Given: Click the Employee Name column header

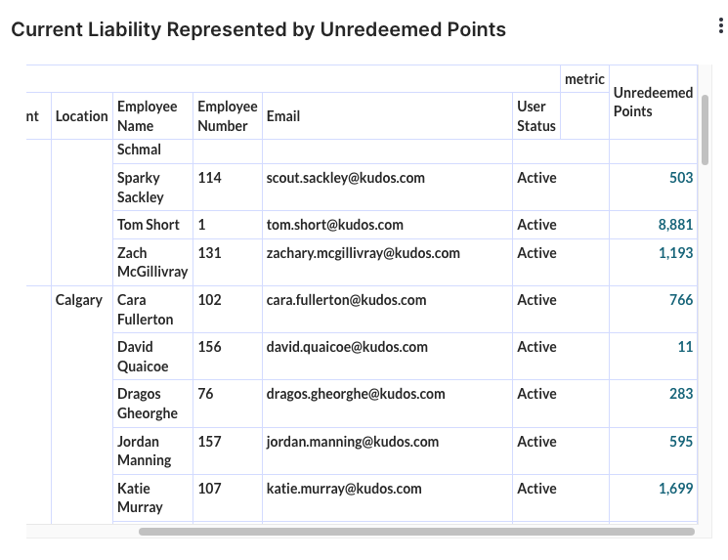Looking at the screenshot, I should tap(152, 116).
